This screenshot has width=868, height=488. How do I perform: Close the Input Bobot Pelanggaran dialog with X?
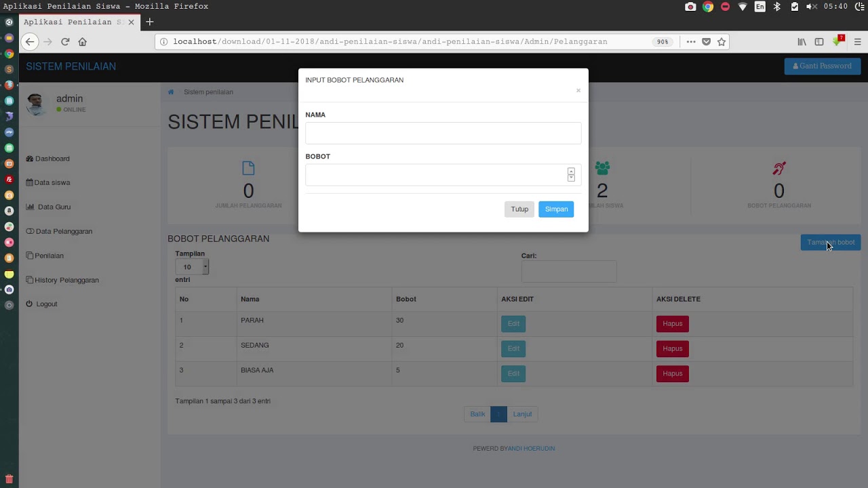click(578, 90)
